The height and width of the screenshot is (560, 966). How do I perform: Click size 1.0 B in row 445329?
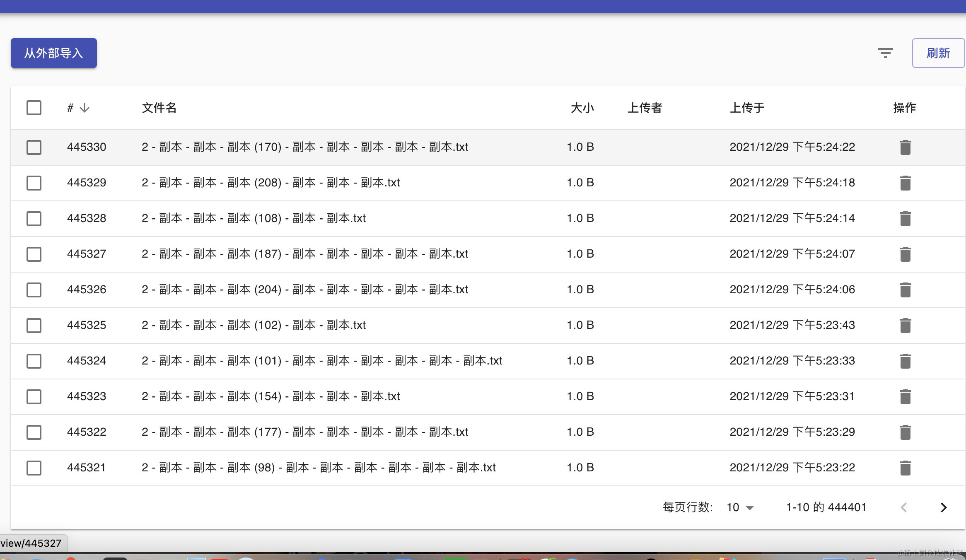click(x=580, y=183)
